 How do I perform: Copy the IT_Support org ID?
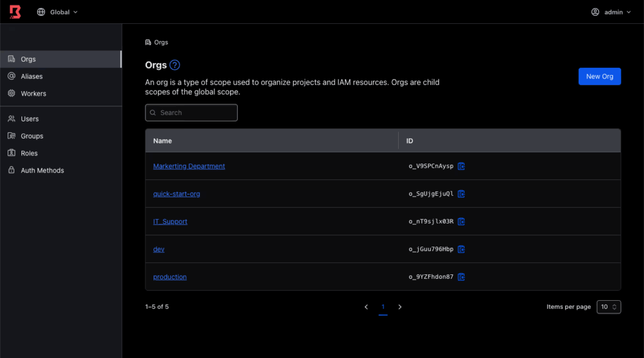pyautogui.click(x=462, y=221)
